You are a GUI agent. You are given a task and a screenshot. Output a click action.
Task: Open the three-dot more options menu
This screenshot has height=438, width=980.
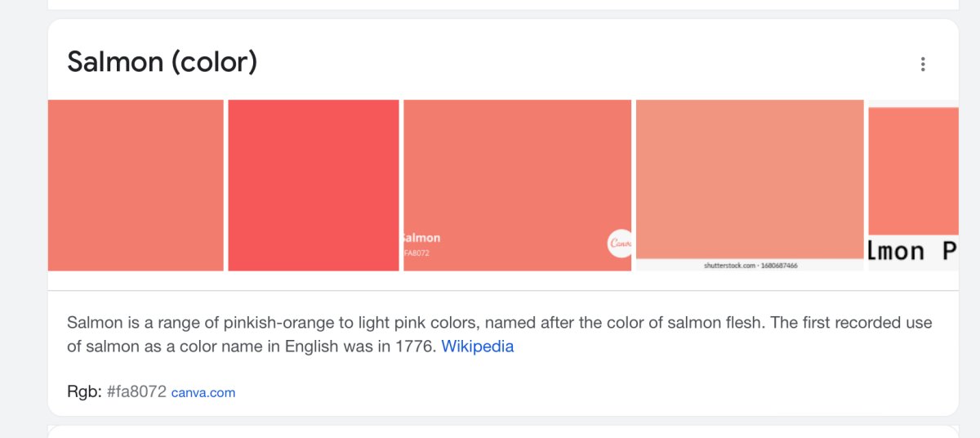(x=923, y=65)
